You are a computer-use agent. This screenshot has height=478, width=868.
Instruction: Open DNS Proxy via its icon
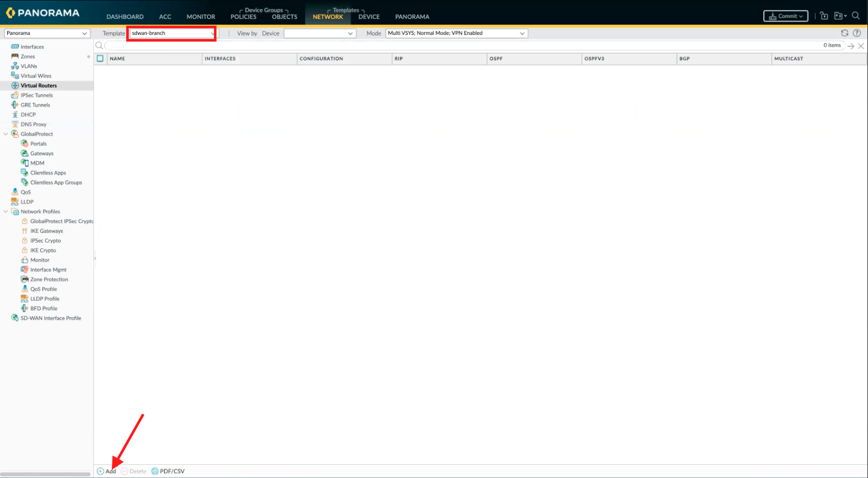click(x=15, y=124)
